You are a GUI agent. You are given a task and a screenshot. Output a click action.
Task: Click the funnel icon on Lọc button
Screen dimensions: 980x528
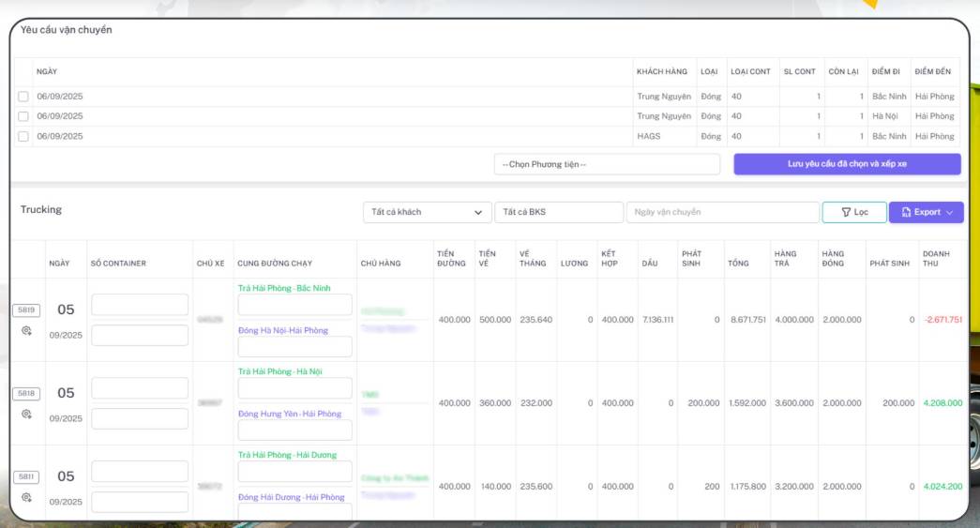(846, 213)
